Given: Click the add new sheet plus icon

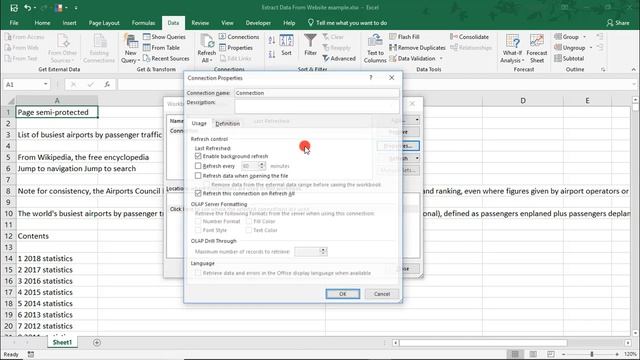Looking at the screenshot, I should click(97, 342).
